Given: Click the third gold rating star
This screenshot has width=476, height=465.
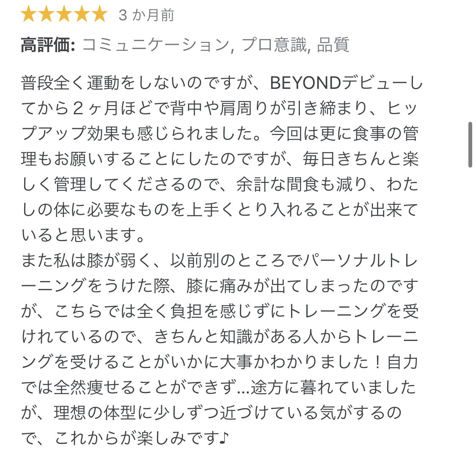Looking at the screenshot, I should coord(64,15).
